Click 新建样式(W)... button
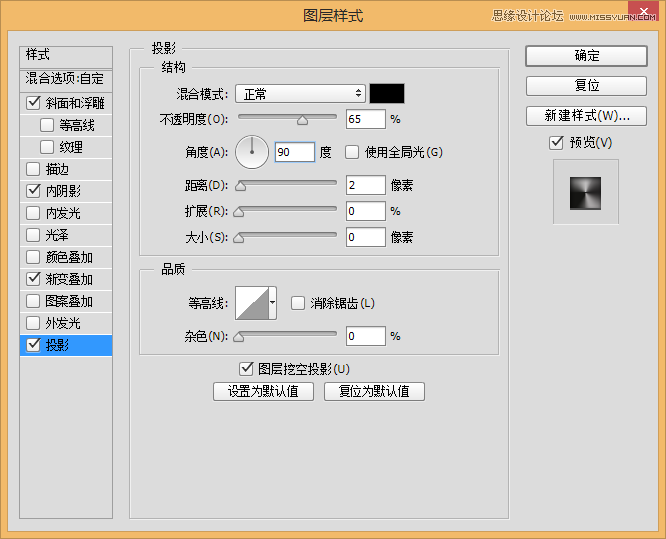 (586, 116)
